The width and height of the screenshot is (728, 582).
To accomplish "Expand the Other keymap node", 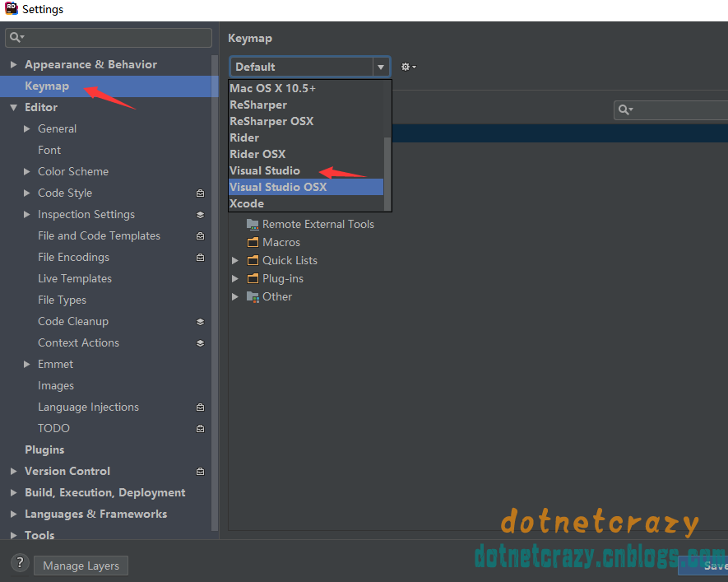I will pos(235,297).
